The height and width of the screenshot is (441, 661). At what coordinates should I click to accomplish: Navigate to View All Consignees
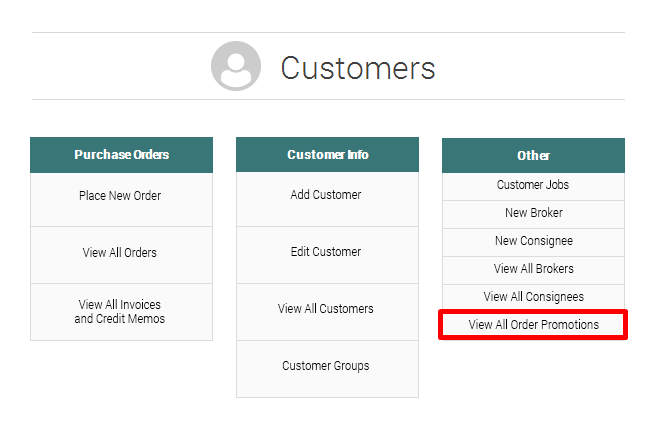point(533,297)
